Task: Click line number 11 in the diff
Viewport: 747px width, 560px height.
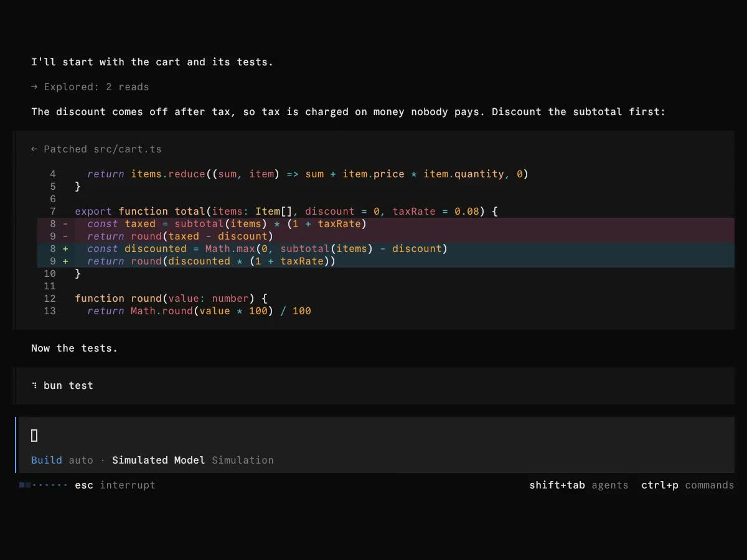Action: [x=50, y=286]
